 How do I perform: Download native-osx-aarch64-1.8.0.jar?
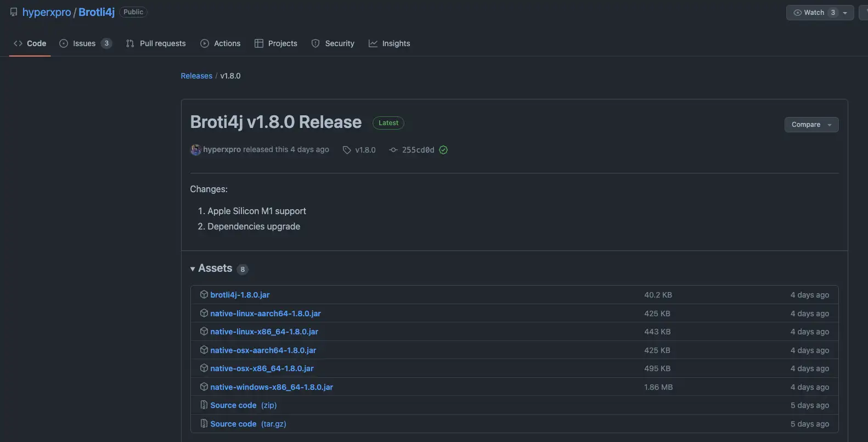coord(263,350)
